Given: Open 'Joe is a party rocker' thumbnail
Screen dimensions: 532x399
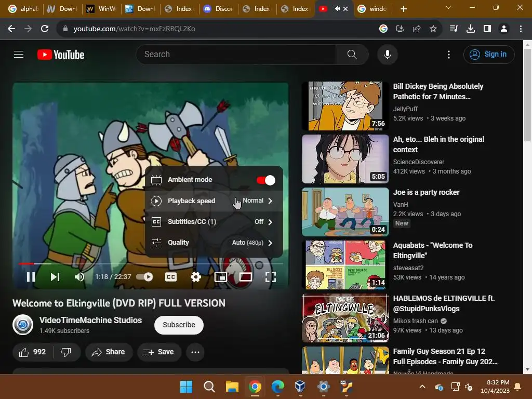Looking at the screenshot, I should tap(345, 212).
